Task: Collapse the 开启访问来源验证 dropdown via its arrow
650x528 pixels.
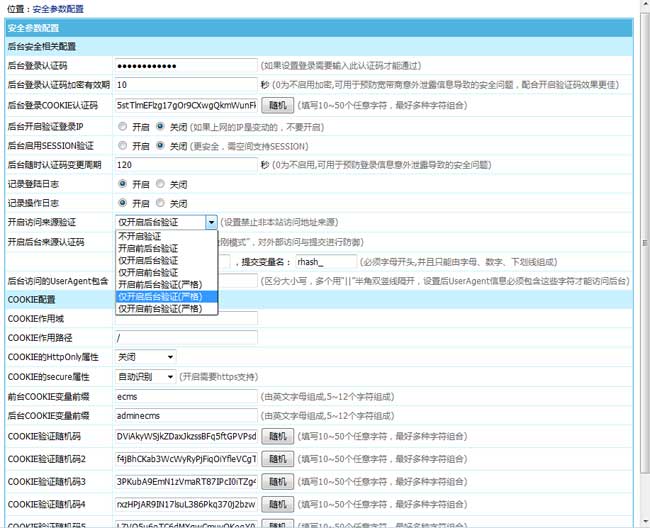Action: 211,222
